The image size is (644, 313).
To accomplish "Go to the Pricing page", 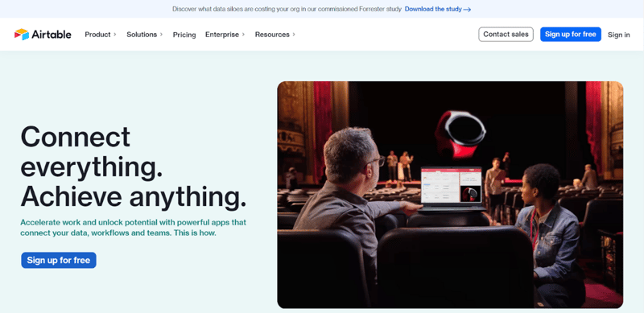I will 184,35.
